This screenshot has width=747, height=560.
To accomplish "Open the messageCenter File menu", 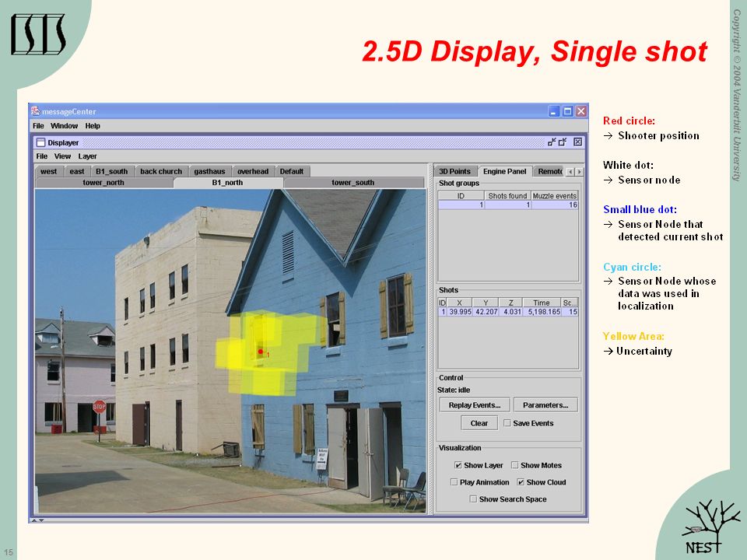I will 38,126.
